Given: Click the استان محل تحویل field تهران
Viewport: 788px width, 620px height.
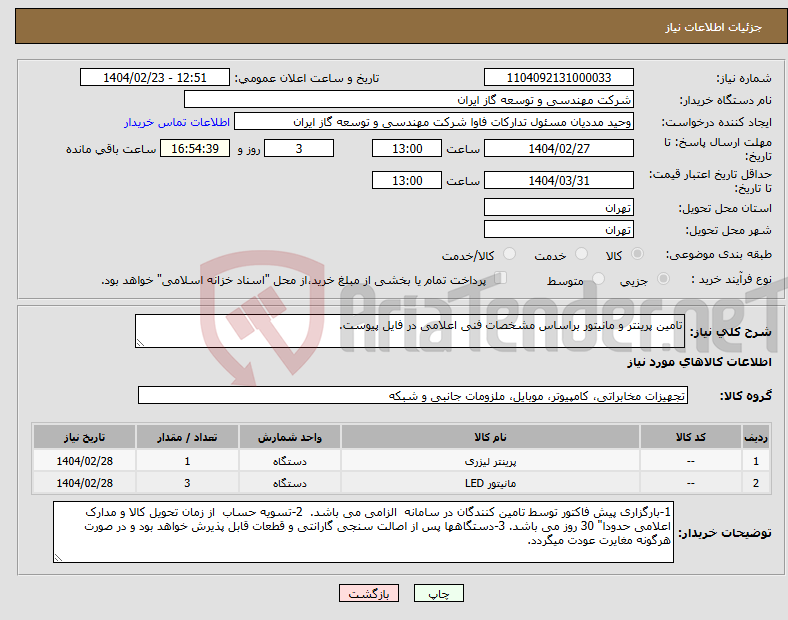Looking at the screenshot, I should coord(558,207).
